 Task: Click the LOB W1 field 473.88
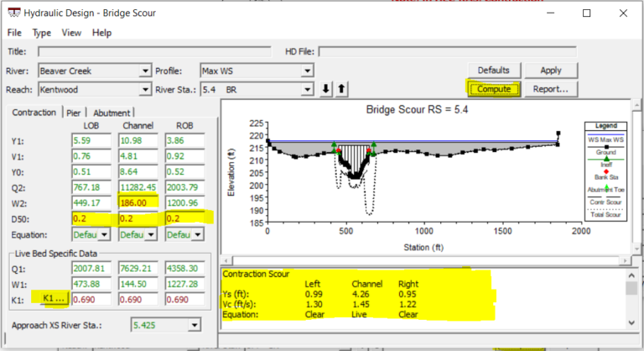click(x=91, y=284)
